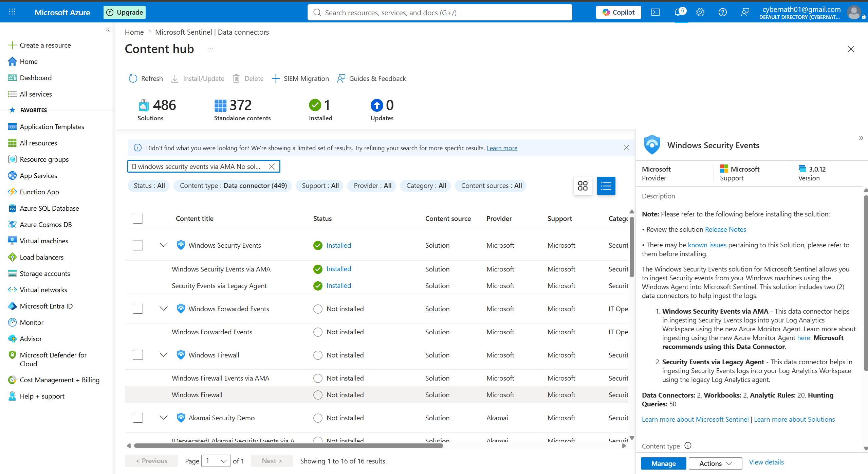Open SIEM Migration from toolbar
The image size is (868, 474).
[x=300, y=78]
